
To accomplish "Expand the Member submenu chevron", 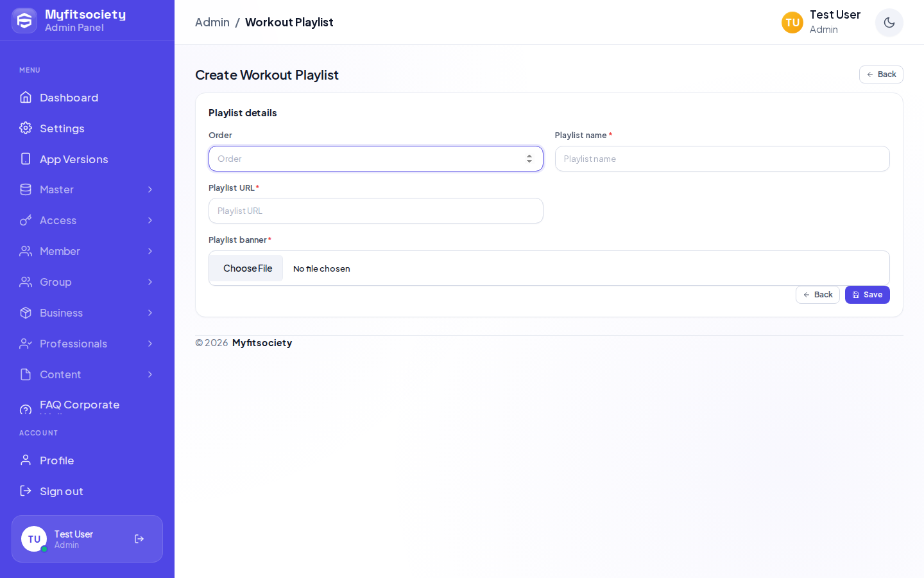I will click(x=150, y=251).
